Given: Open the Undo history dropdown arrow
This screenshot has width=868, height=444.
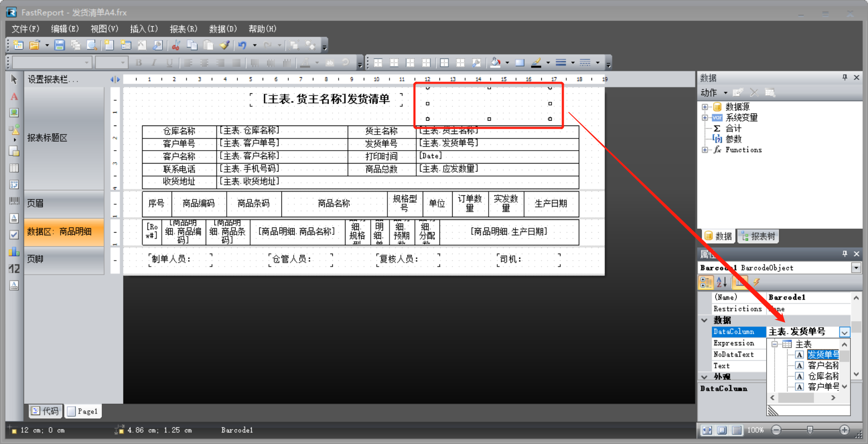Looking at the screenshot, I should (x=255, y=46).
